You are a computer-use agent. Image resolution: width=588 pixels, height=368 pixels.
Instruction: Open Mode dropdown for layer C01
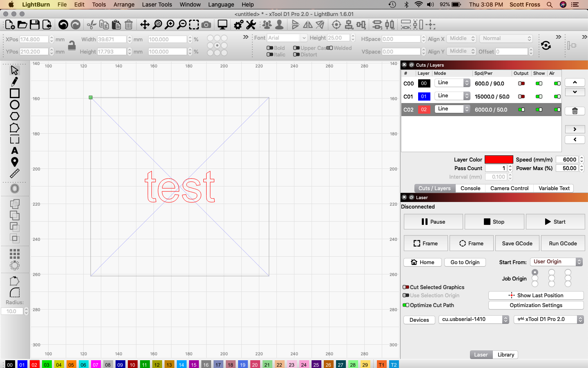(452, 96)
